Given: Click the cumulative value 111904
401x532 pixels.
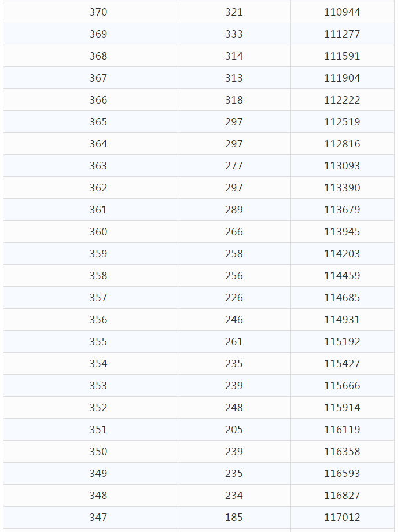Looking at the screenshot, I should pos(342,78).
